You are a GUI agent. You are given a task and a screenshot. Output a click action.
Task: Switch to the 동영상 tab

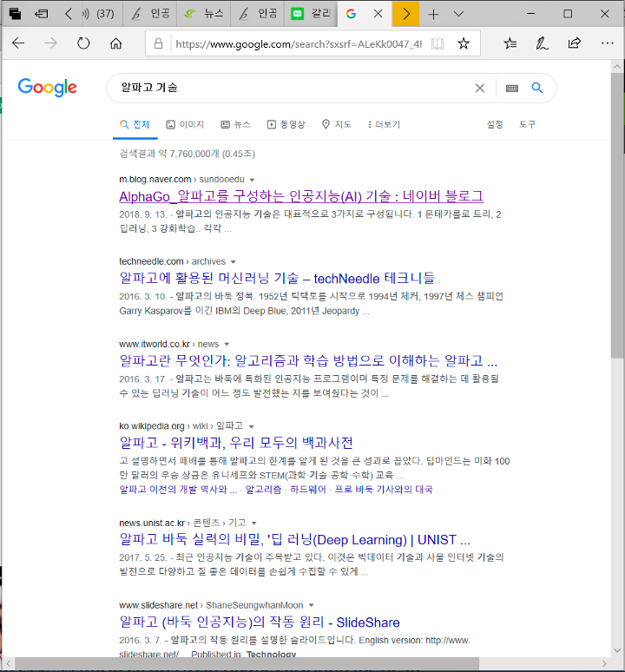click(x=286, y=124)
